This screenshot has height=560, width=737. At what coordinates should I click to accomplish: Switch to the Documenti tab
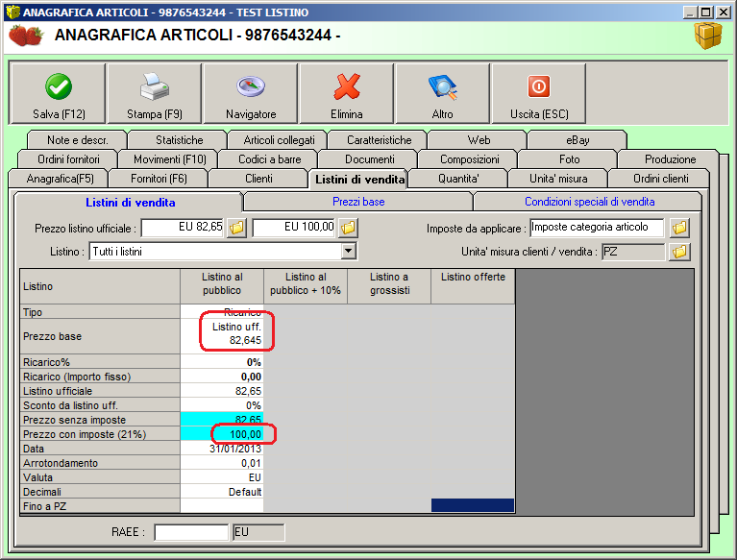pyautogui.click(x=369, y=159)
